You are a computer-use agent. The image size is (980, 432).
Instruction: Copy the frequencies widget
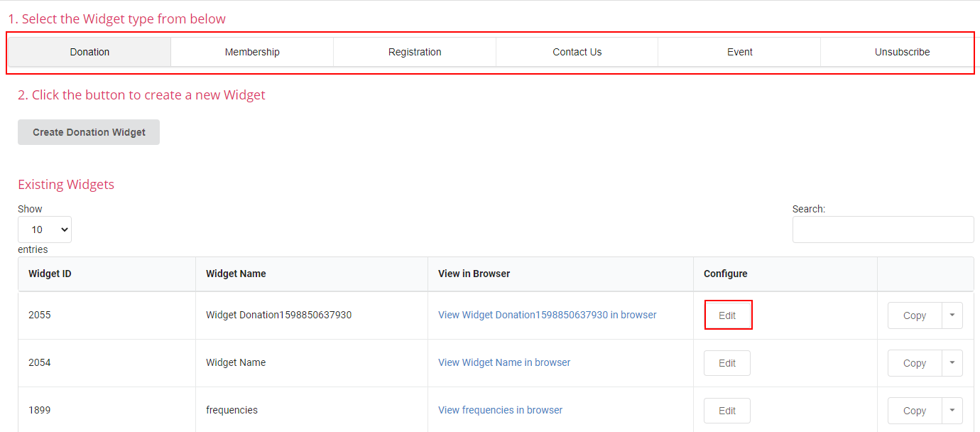[x=915, y=411]
